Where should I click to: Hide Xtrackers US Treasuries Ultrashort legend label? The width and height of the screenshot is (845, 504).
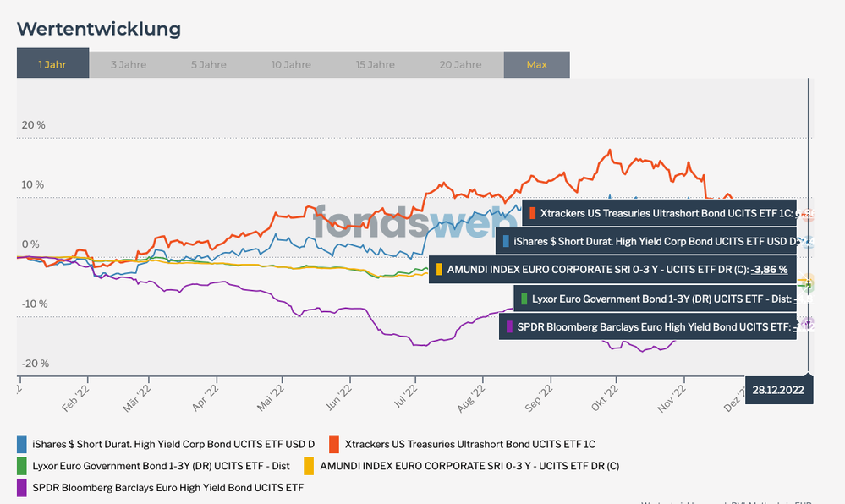click(470, 444)
